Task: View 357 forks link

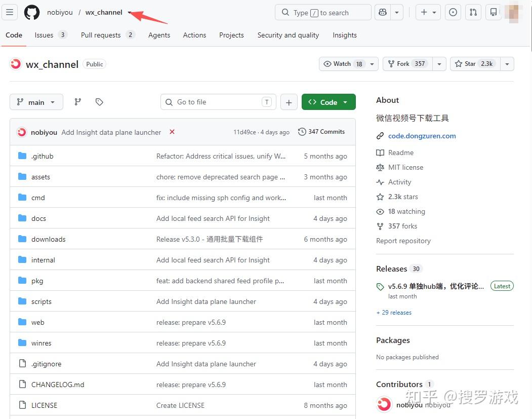Action: 402,226
